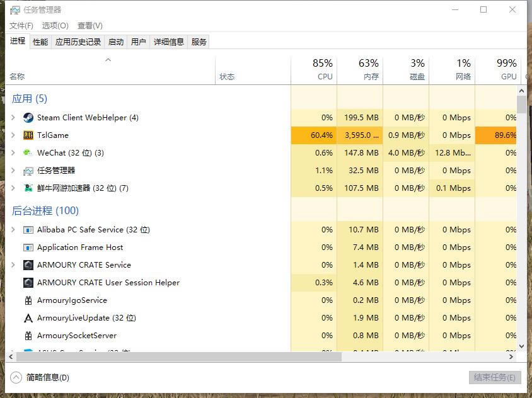Click the horizontal scrollbar left arrow
The height and width of the screenshot is (398, 532).
click(11, 356)
